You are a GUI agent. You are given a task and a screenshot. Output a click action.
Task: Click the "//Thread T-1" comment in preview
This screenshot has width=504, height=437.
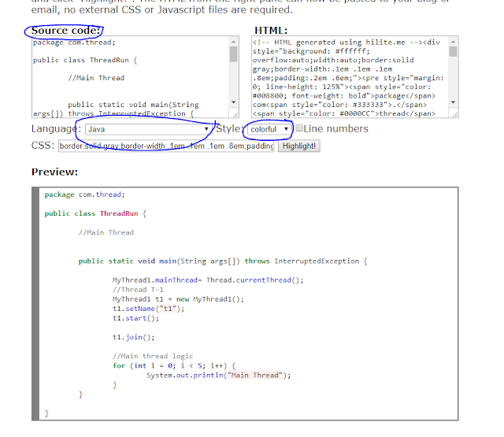point(138,290)
